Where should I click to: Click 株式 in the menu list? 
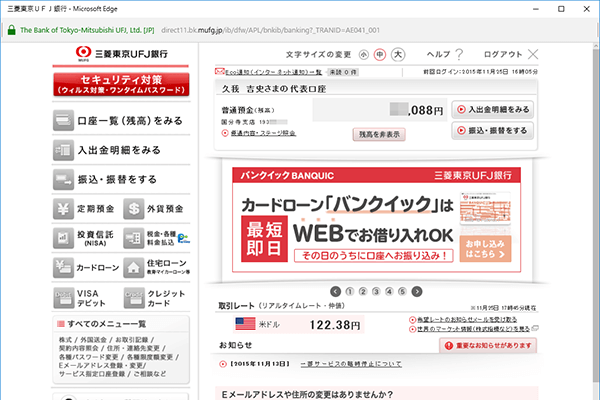pyautogui.click(x=65, y=340)
